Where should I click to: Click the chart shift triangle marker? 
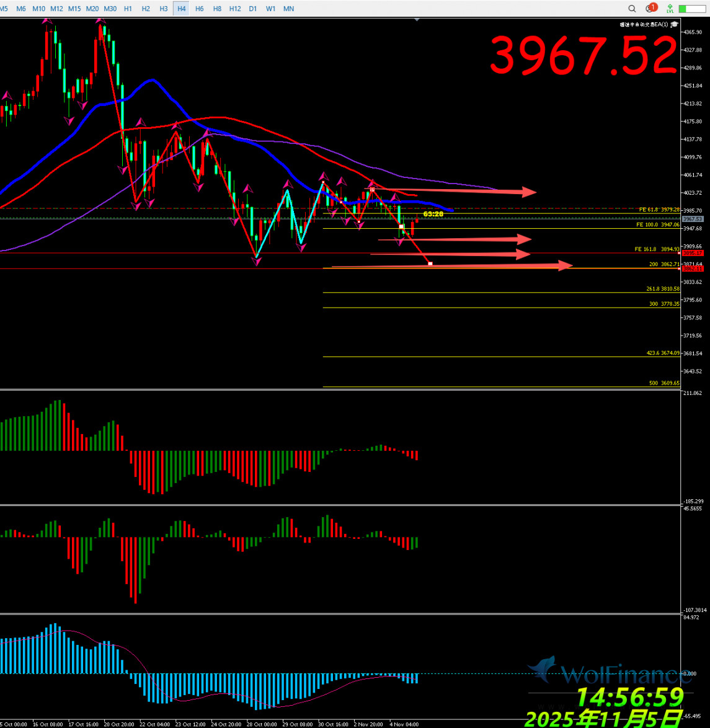(417, 20)
